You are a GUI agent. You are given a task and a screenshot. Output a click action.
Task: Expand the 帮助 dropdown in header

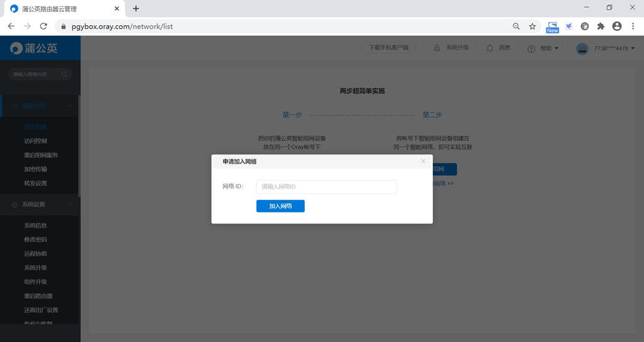(x=543, y=48)
